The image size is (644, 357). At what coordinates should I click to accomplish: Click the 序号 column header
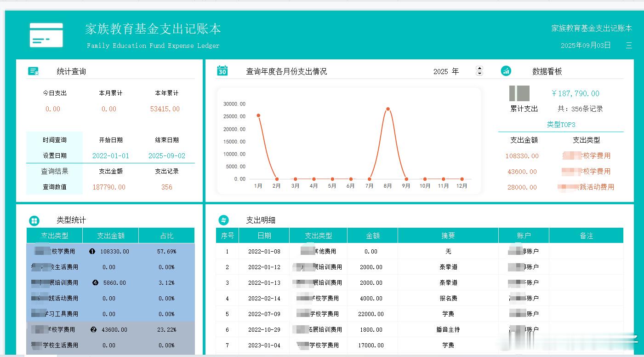tap(228, 236)
